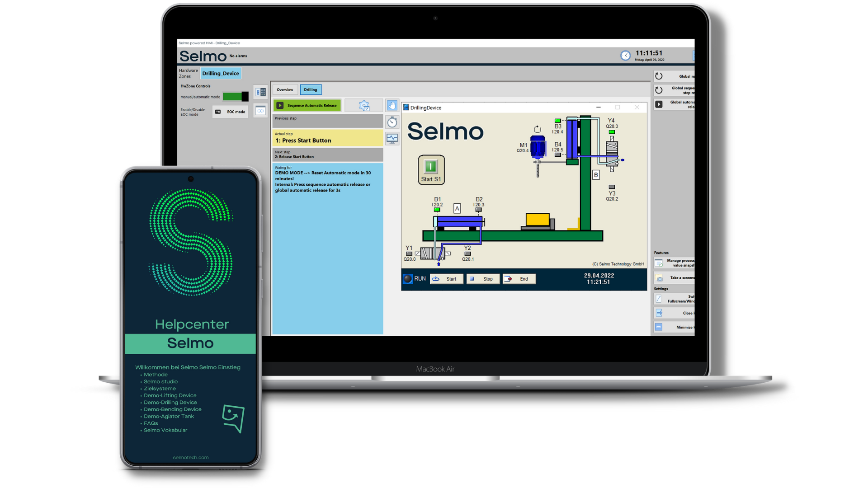This screenshot has height=488, width=868.
Task: Open Selmo Vokabular link on phone
Action: tap(165, 430)
